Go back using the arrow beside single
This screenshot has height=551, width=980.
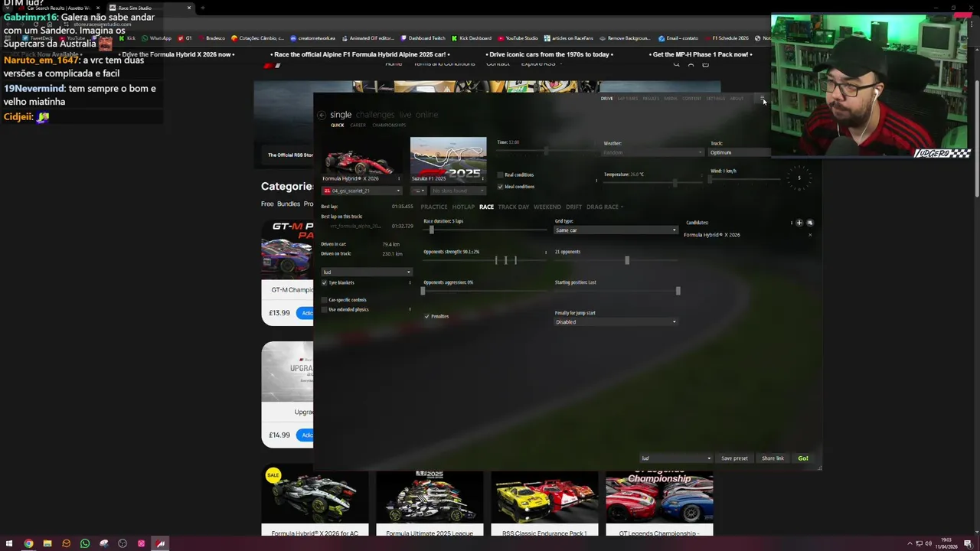tap(322, 115)
